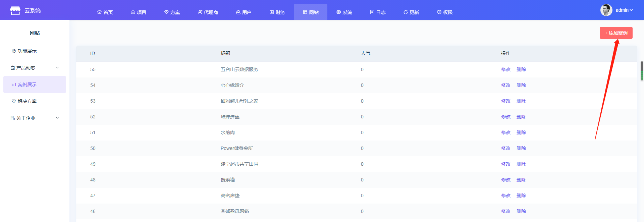Remove the 甜妈趣儿母乳之家 entry
Screen dimensions: 644x222
[521, 101]
